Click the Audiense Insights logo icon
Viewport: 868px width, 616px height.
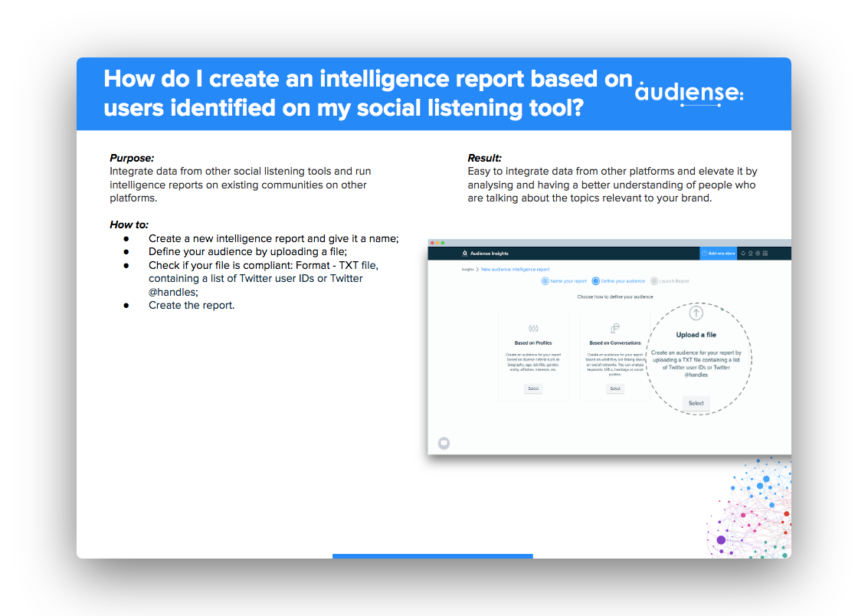point(464,254)
